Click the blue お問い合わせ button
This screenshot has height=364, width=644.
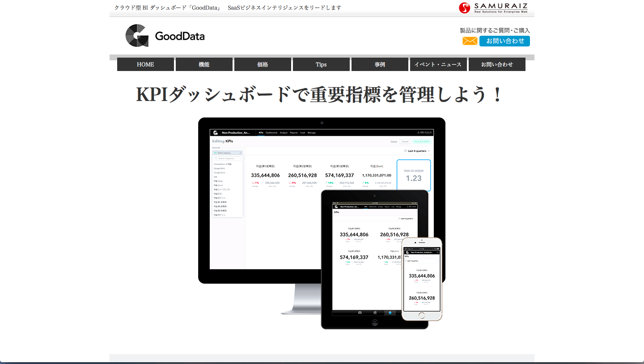click(504, 41)
